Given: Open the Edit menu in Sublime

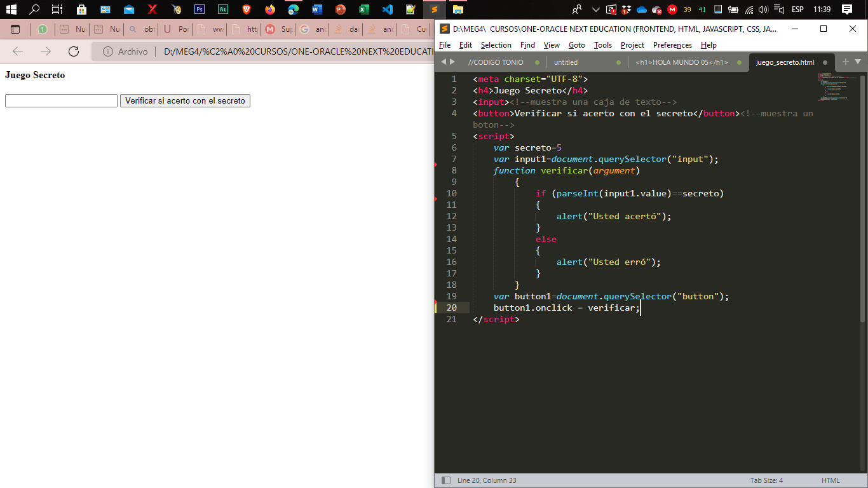Looking at the screenshot, I should [466, 45].
